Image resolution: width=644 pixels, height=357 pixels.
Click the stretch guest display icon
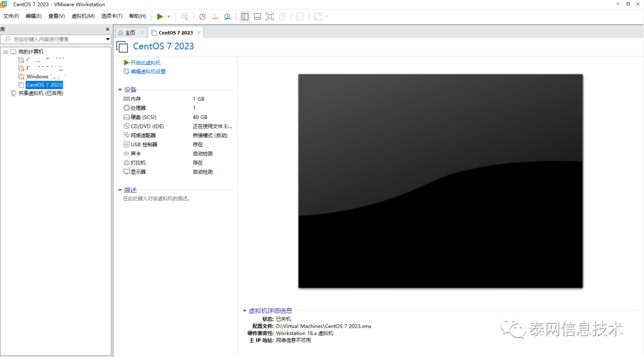(x=318, y=17)
